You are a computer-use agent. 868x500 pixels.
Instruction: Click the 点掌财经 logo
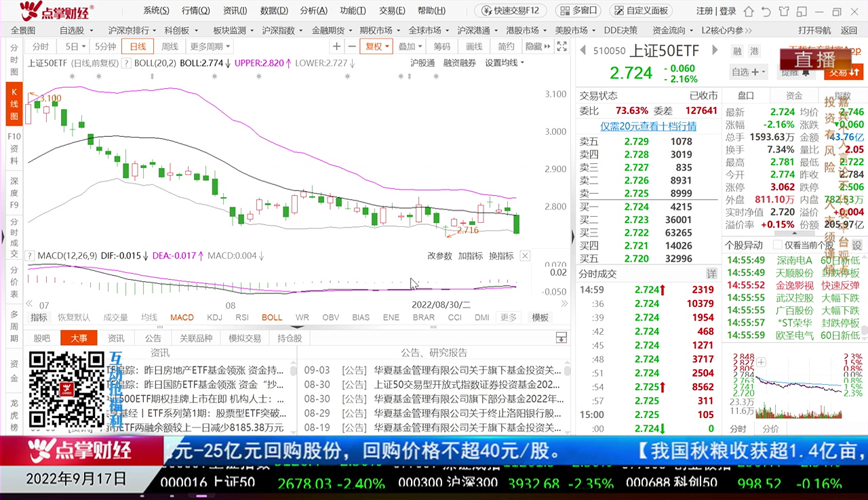pyautogui.click(x=58, y=11)
